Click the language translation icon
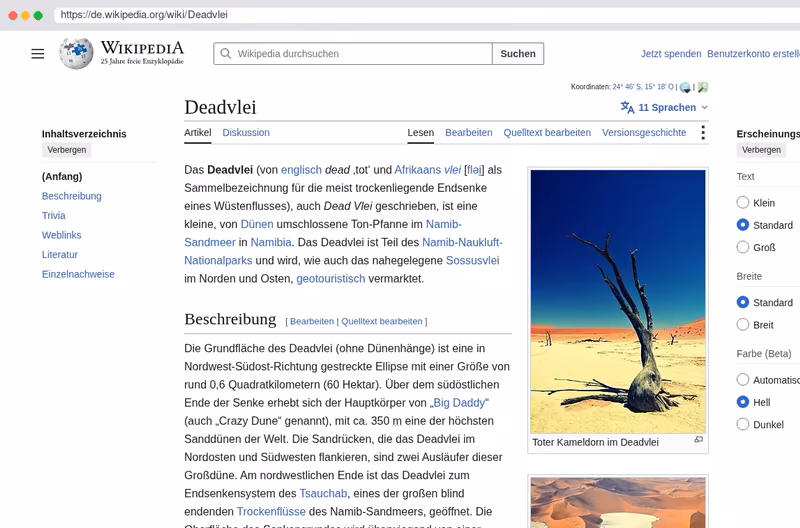 (627, 107)
